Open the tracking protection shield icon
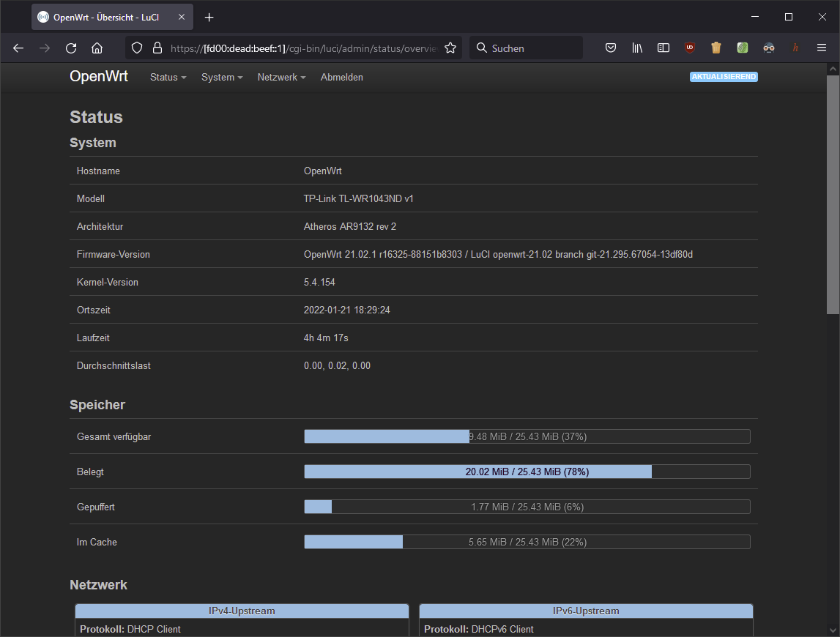Viewport: 840px width, 637px height. click(x=137, y=48)
